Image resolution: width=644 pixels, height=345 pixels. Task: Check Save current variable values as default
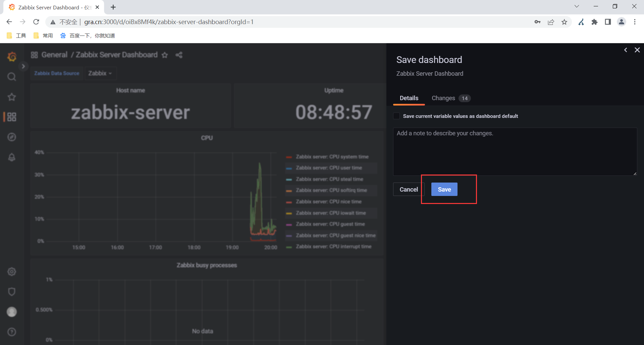click(x=396, y=116)
